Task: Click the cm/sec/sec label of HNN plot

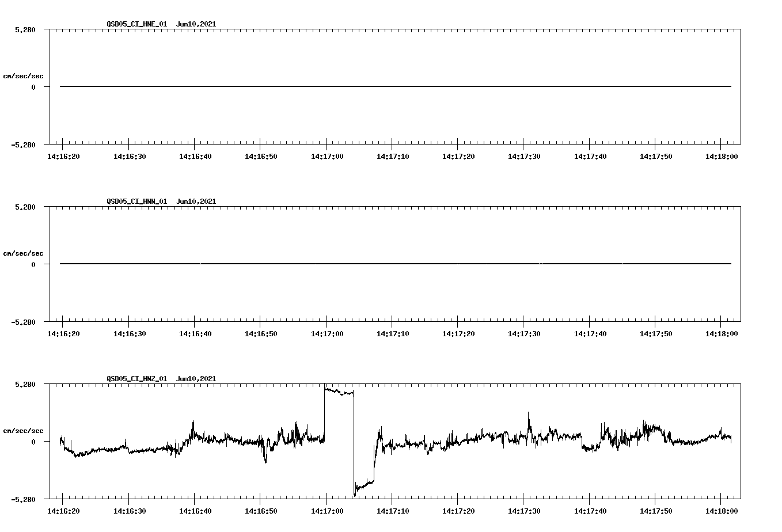Action: click(23, 253)
